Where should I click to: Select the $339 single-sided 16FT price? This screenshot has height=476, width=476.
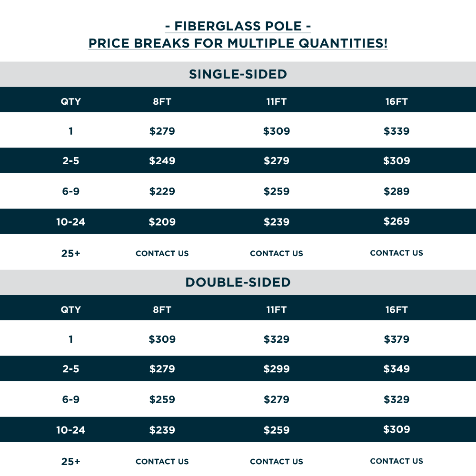[397, 131]
